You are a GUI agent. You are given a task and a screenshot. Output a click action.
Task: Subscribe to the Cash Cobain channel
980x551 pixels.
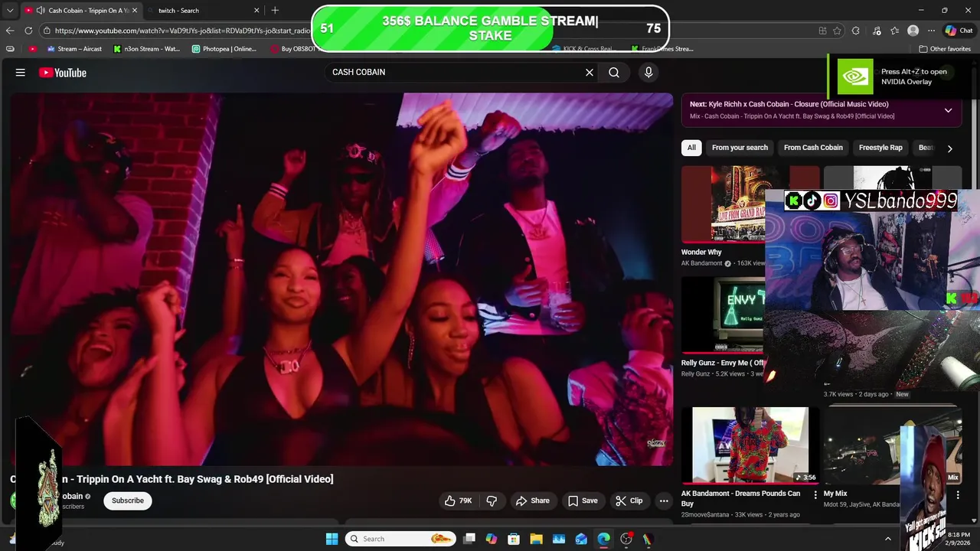pos(128,500)
